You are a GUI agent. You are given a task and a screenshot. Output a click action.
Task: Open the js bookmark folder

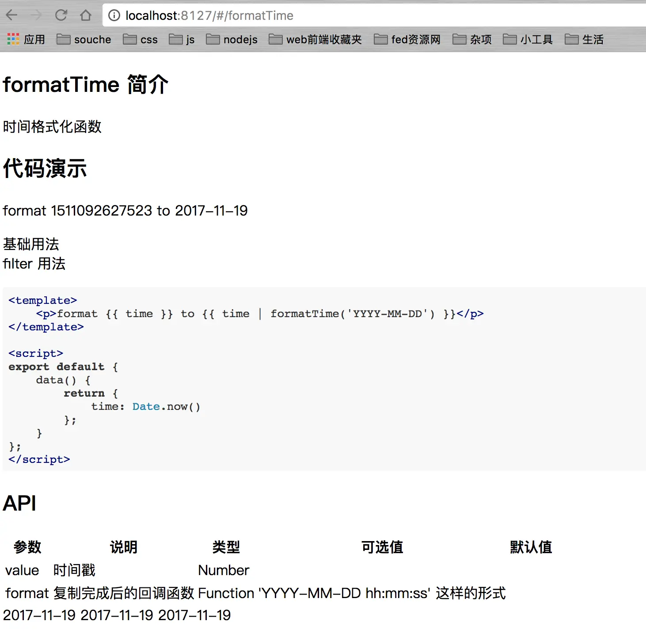[x=182, y=39]
